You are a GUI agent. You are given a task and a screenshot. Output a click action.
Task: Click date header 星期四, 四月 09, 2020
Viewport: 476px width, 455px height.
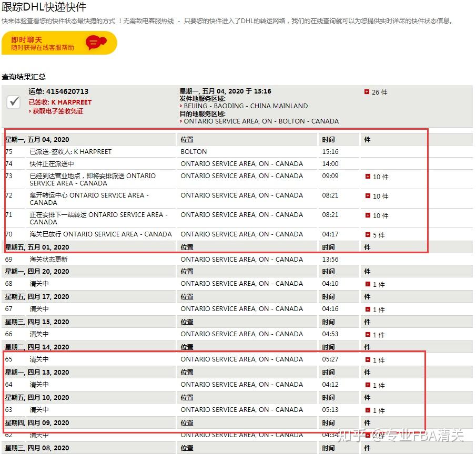coord(37,422)
